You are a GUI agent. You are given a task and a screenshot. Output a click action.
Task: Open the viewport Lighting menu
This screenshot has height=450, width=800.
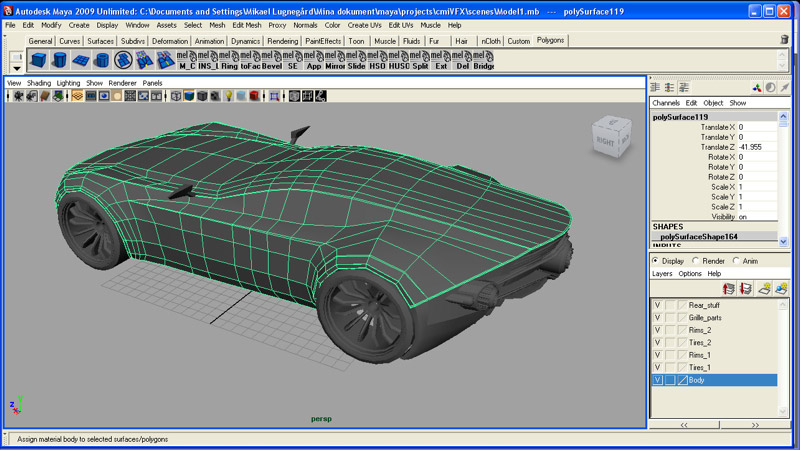click(x=68, y=83)
